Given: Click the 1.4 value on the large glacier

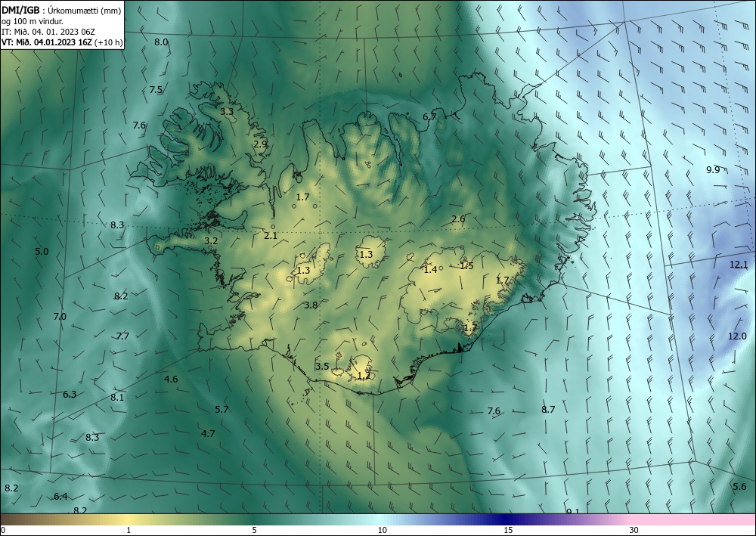Looking at the screenshot, I should point(430,269).
